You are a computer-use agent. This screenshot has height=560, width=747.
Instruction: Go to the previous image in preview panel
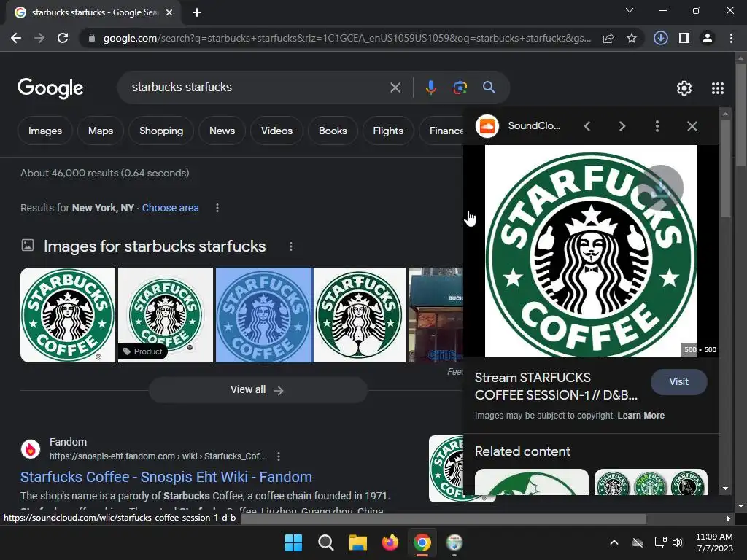[587, 126]
